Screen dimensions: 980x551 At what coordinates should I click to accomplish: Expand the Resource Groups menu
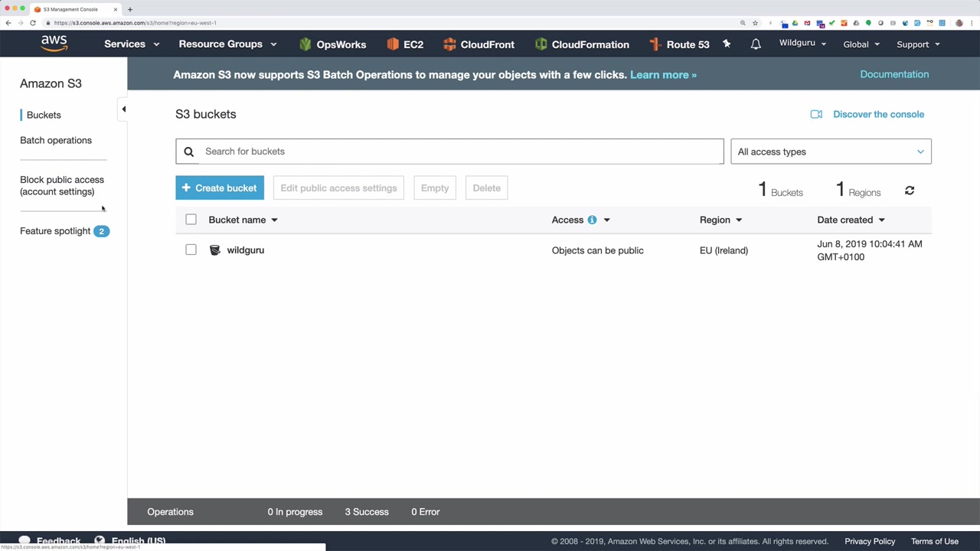point(227,44)
